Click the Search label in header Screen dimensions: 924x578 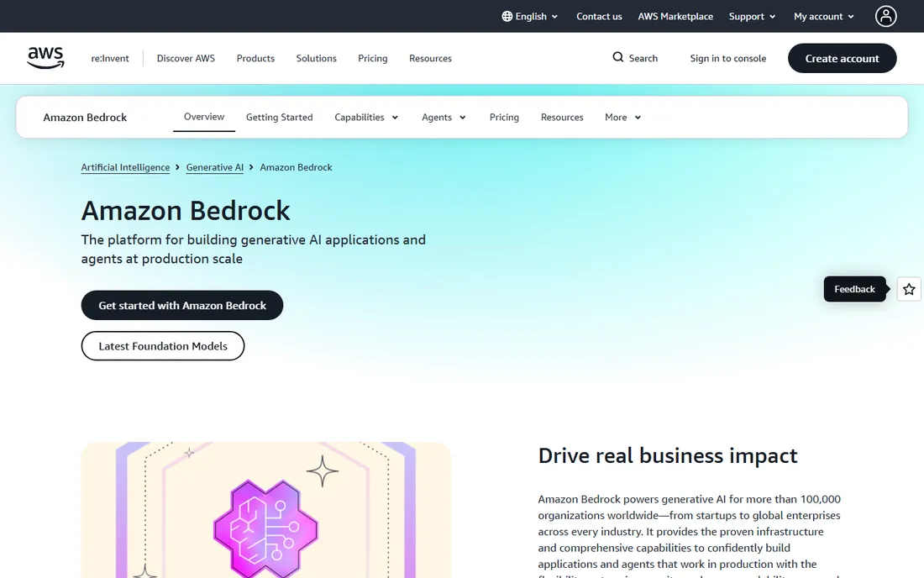(643, 58)
